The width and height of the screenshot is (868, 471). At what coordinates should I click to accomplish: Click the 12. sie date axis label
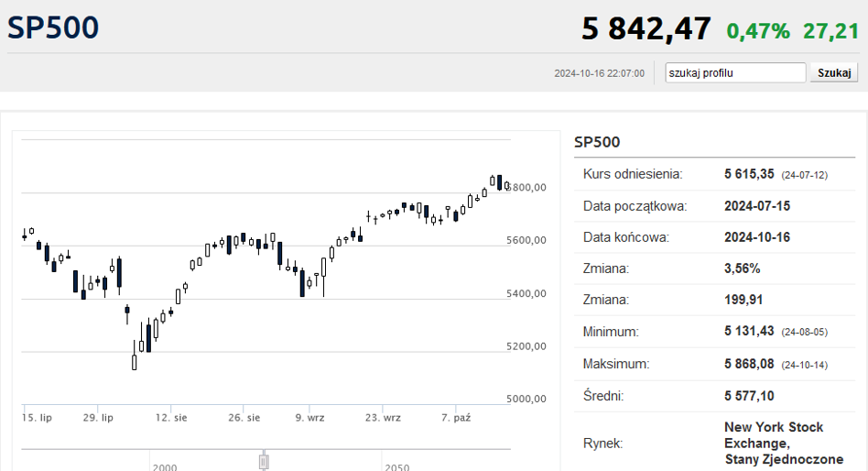coord(171,417)
